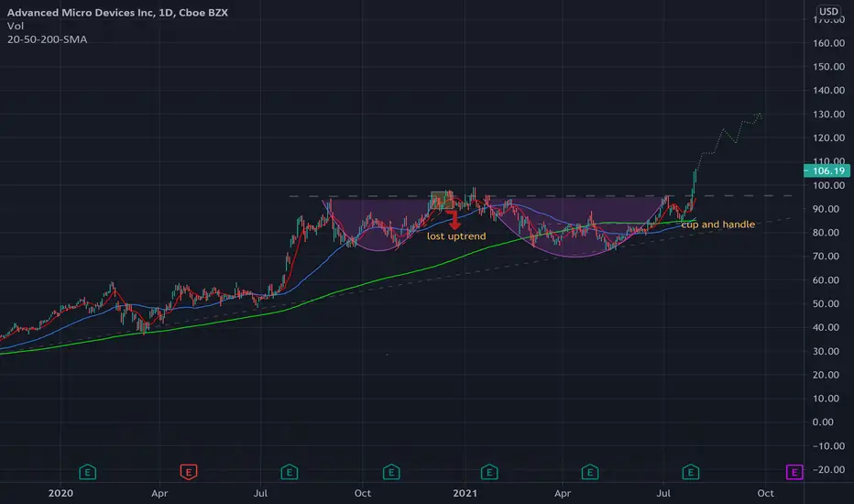Screen dimensions: 854x504
Task: Click the 2020 time axis label
Action: (x=60, y=493)
